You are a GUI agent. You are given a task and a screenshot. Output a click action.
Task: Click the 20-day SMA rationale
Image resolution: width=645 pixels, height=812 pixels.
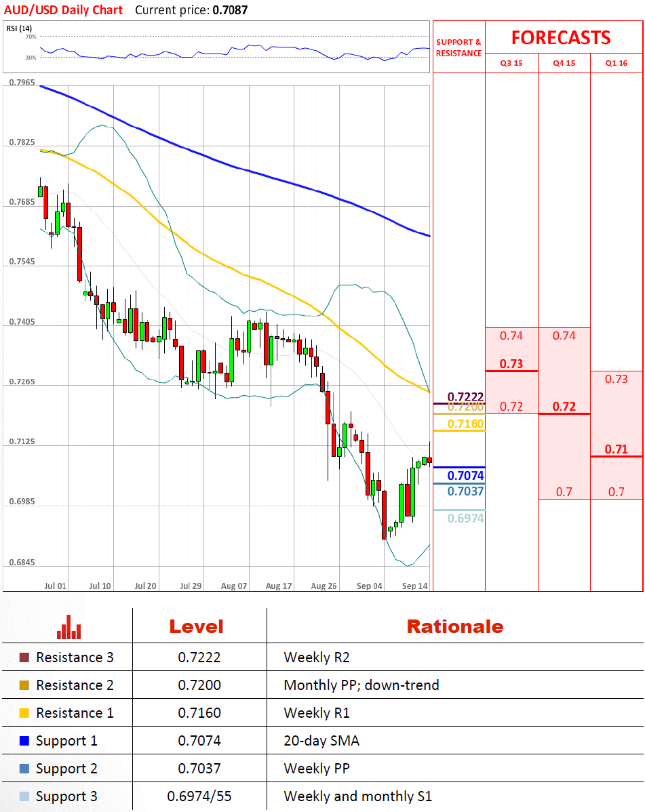click(321, 741)
